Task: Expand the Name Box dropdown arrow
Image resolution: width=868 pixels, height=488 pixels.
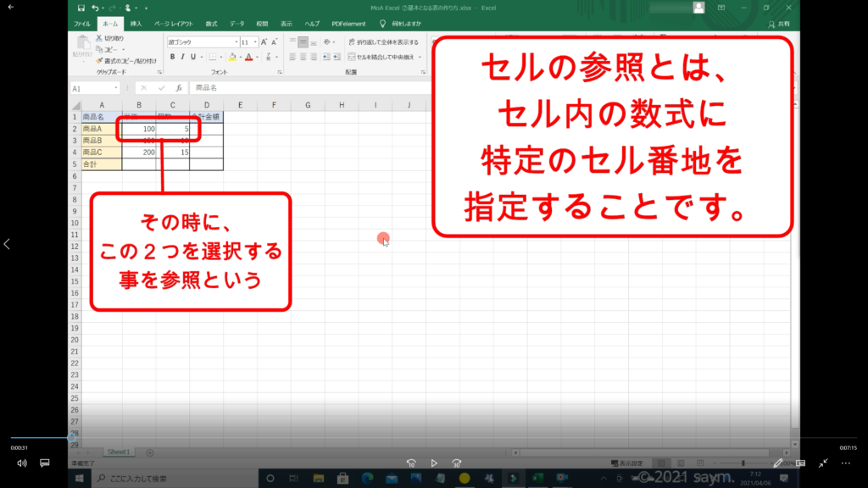Action: [116, 87]
